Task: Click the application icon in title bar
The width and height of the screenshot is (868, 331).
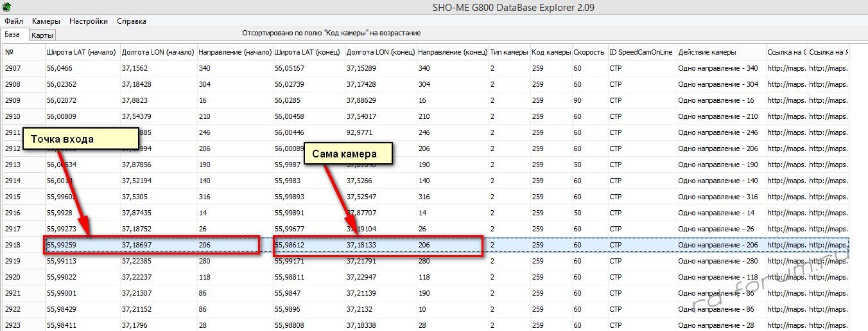Action: (7, 6)
